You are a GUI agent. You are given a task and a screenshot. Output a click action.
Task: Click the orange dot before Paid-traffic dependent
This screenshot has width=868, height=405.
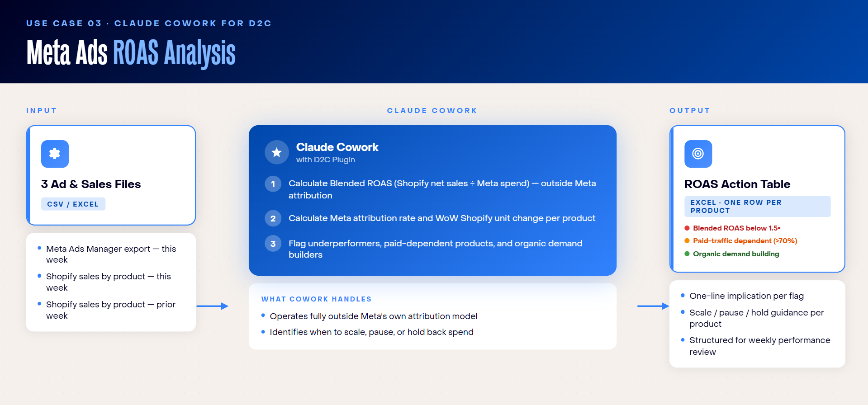(687, 241)
